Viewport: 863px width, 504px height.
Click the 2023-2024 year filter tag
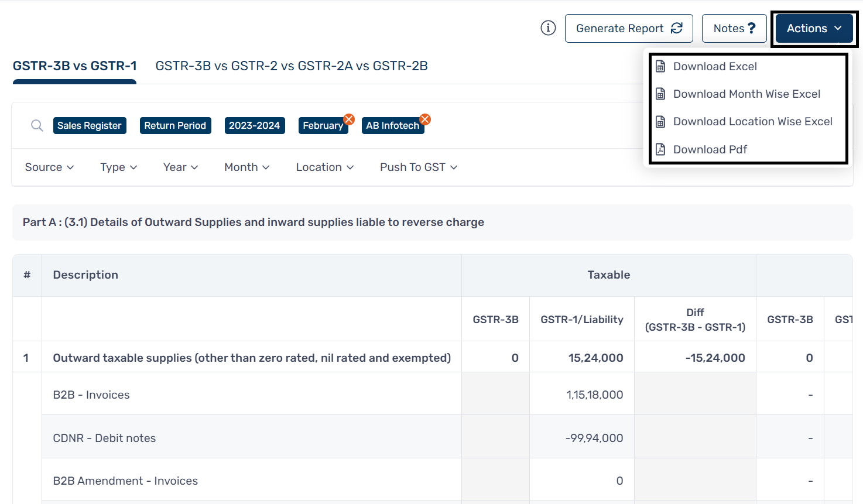(255, 126)
